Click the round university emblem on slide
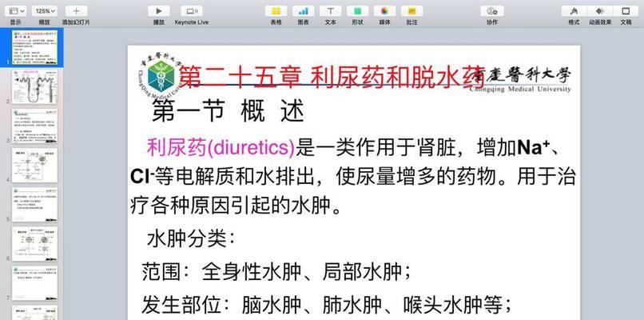 pos(161,77)
